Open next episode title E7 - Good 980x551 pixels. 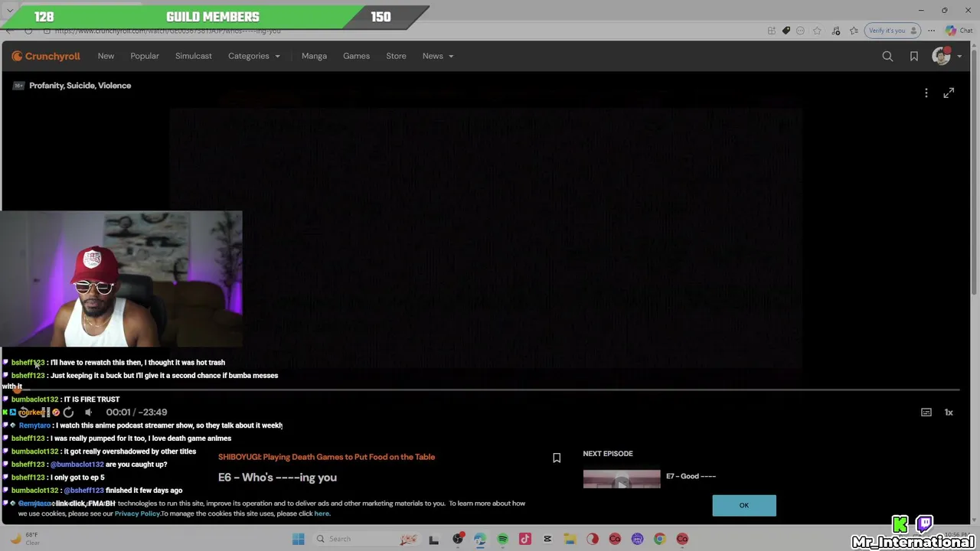click(691, 476)
